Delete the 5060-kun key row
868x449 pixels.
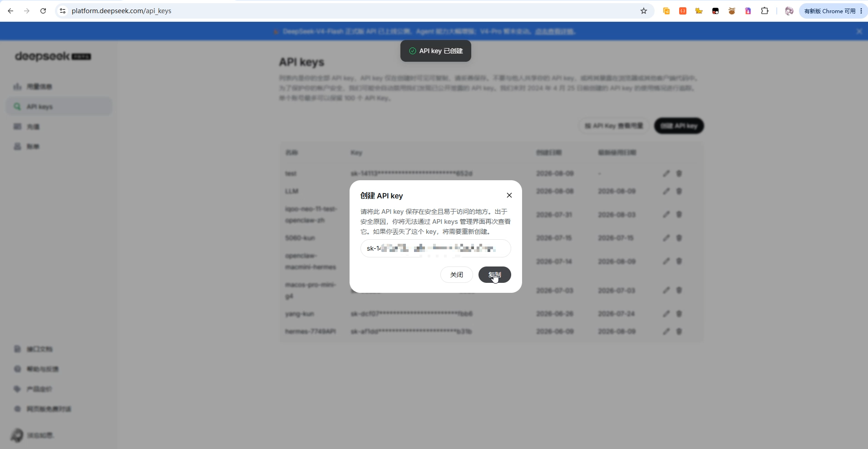point(679,238)
